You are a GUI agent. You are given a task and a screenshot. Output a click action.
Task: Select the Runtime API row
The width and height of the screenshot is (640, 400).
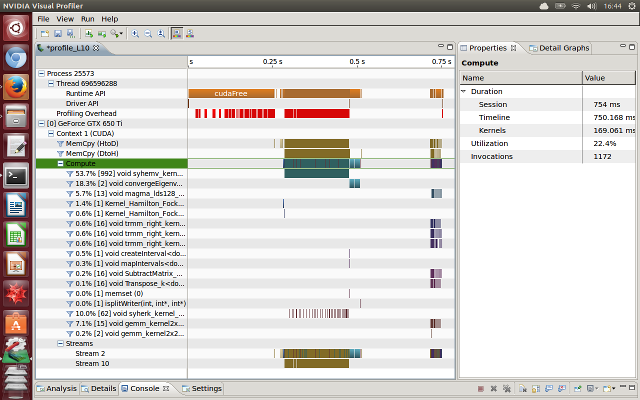(x=112, y=93)
